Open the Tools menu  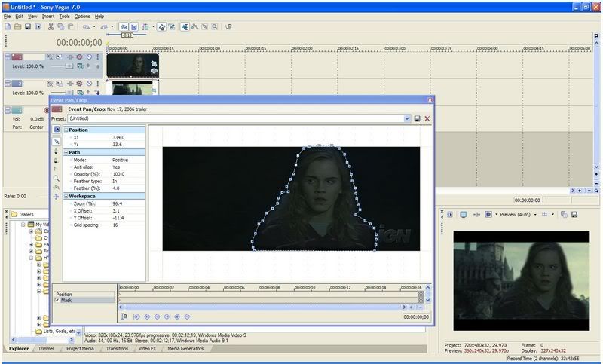click(x=64, y=17)
